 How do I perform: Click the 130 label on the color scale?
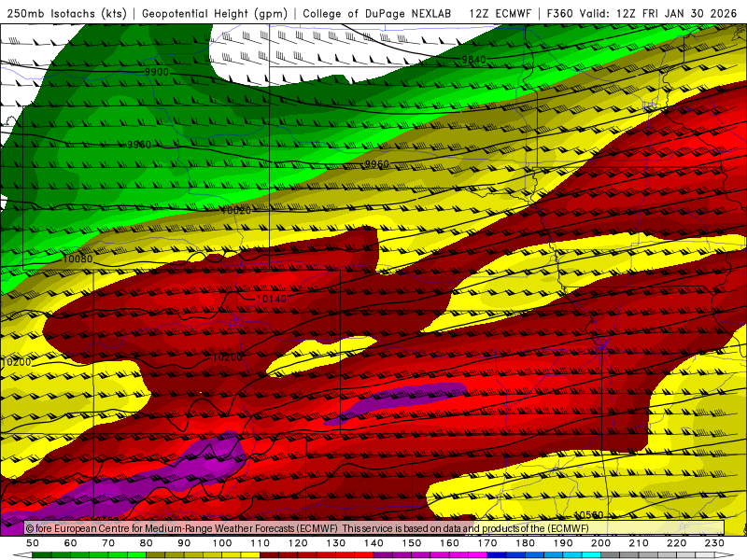(336, 543)
